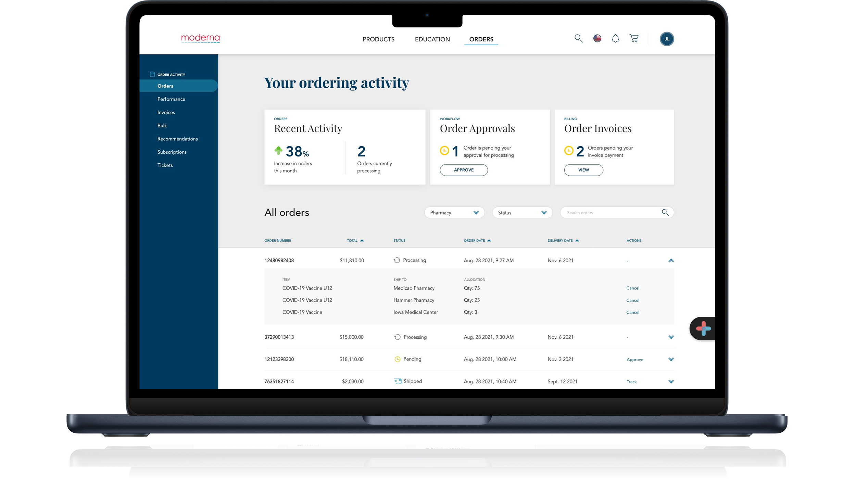Click the clock icon in Order Invoices
The height and width of the screenshot is (504, 856).
click(568, 150)
